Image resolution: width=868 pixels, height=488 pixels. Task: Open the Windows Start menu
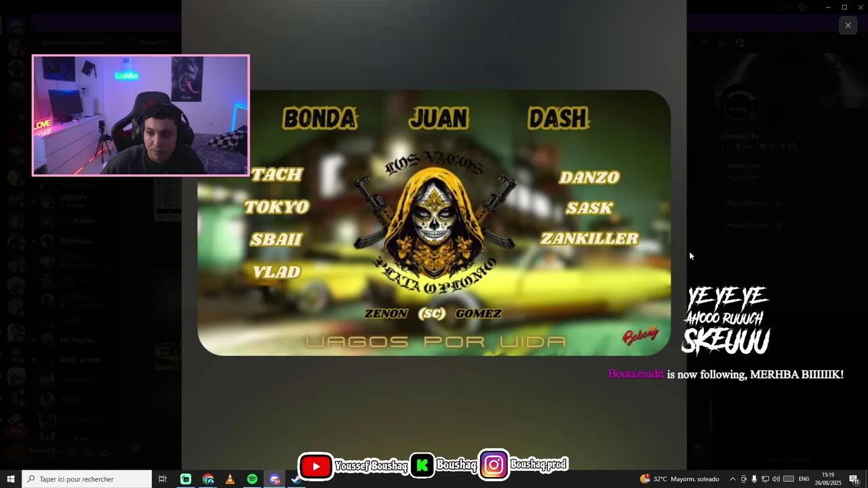click(x=11, y=479)
